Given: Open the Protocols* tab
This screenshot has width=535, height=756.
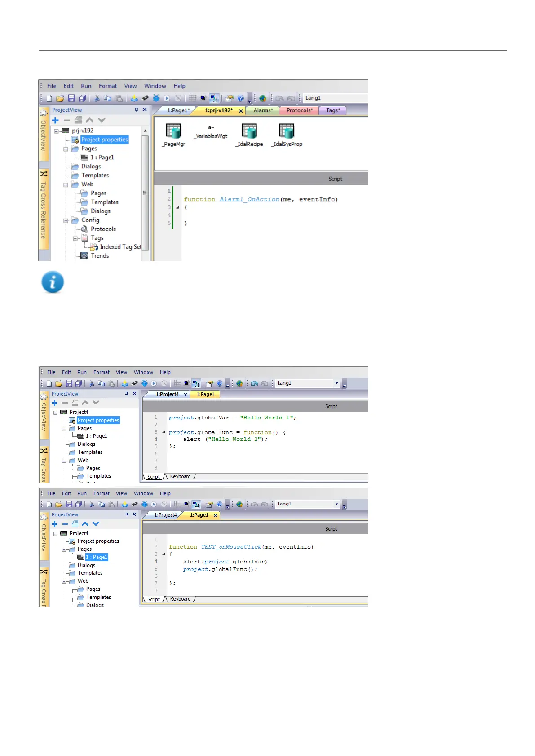Looking at the screenshot, I should [x=299, y=110].
